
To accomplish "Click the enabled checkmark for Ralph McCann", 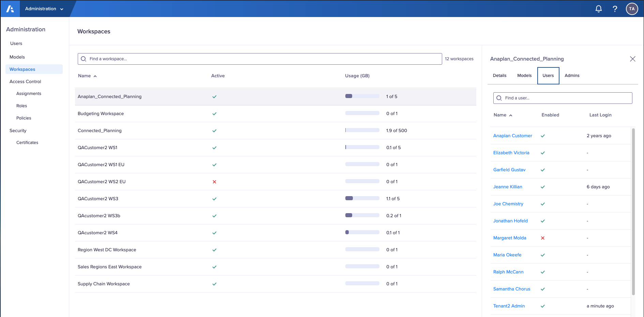I will point(543,272).
